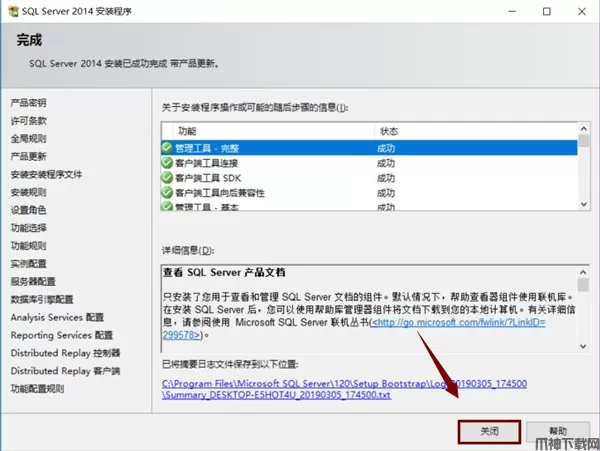Click green check icon for 管理工具 - 完整
The width and height of the screenshot is (600, 451).
[x=167, y=148]
